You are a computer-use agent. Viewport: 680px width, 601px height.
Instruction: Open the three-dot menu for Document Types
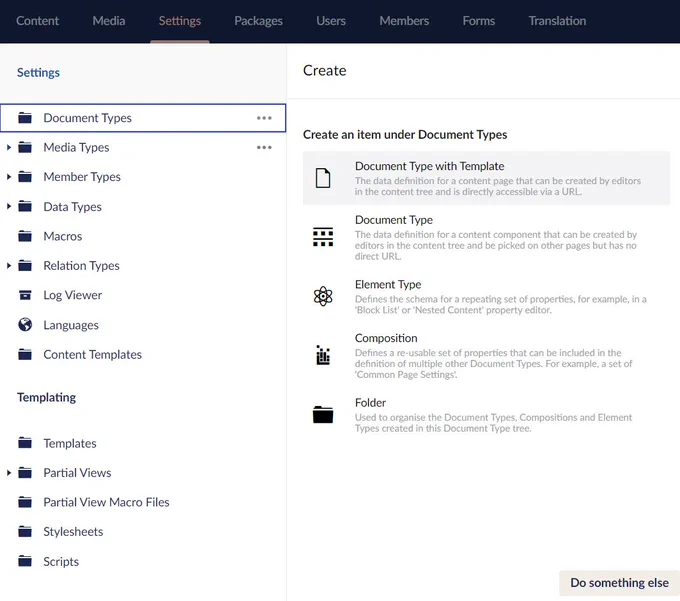[264, 118]
